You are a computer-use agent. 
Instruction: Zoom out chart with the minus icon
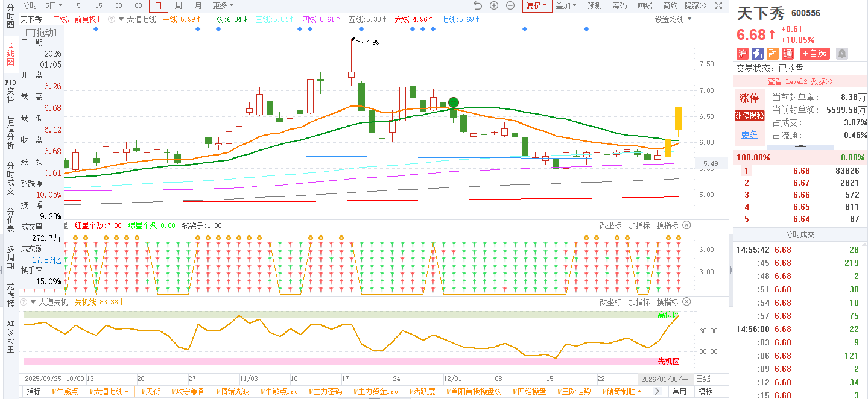point(510,6)
